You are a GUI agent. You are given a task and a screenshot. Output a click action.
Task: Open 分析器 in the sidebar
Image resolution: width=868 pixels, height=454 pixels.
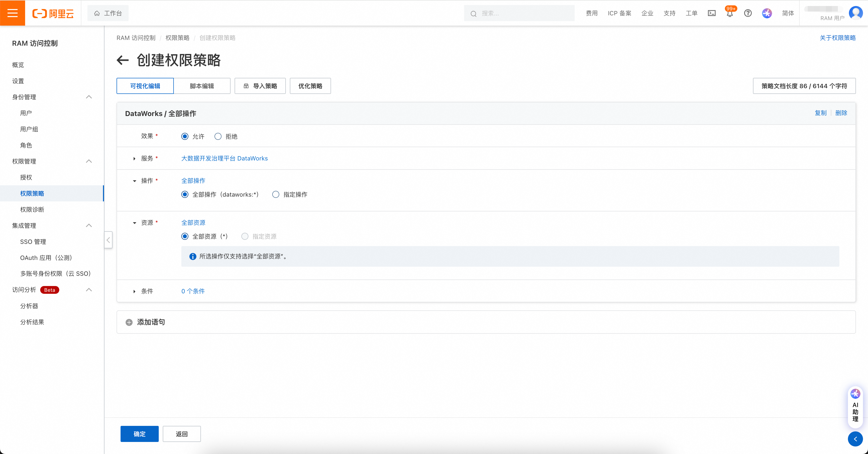[29, 306]
